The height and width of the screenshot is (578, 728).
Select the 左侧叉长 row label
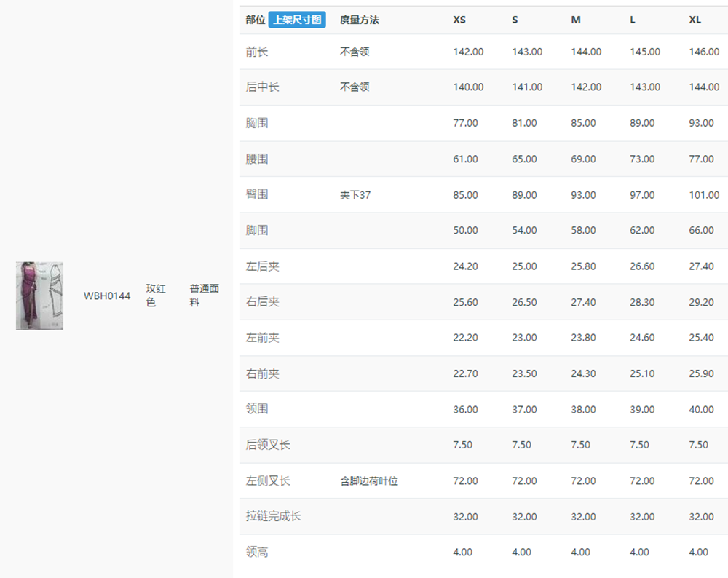click(268, 481)
